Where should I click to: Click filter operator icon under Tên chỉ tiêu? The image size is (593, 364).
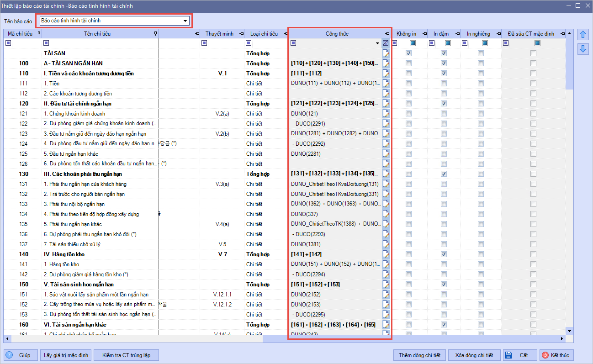point(46,43)
